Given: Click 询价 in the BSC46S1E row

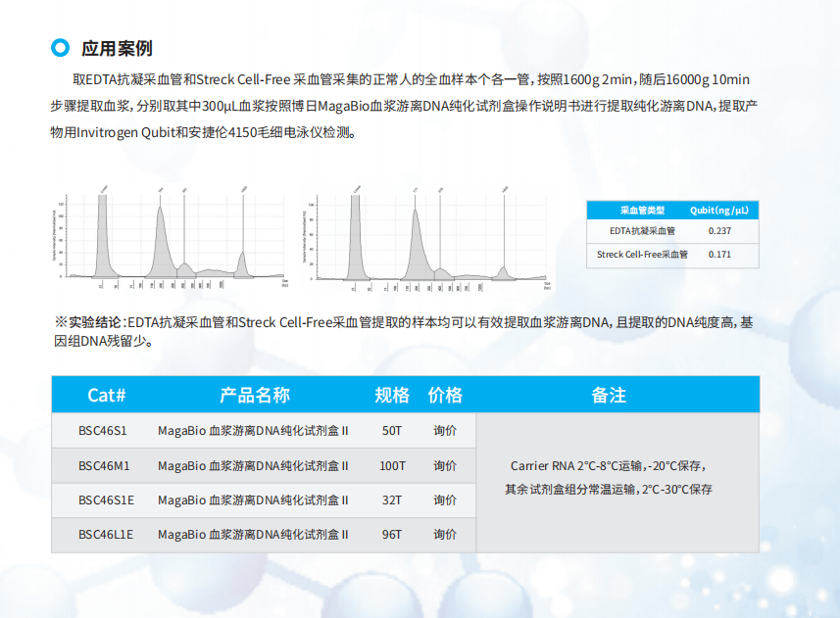Looking at the screenshot, I should point(445,500).
